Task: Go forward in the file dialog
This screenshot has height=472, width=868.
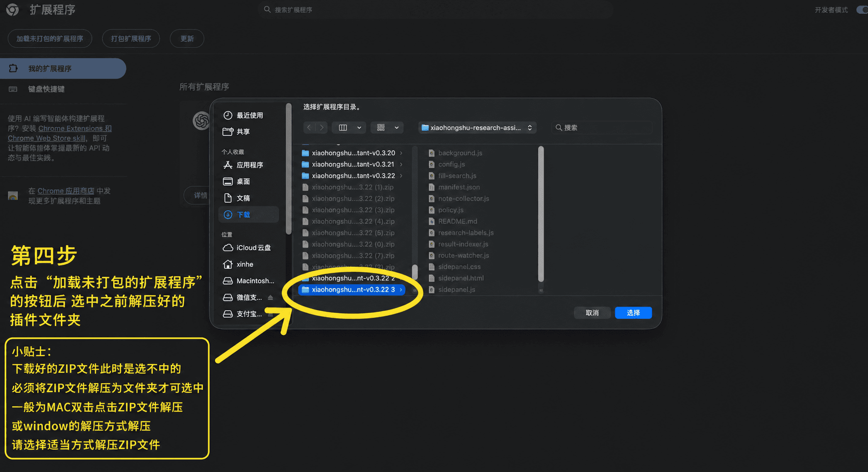Action: (x=321, y=128)
